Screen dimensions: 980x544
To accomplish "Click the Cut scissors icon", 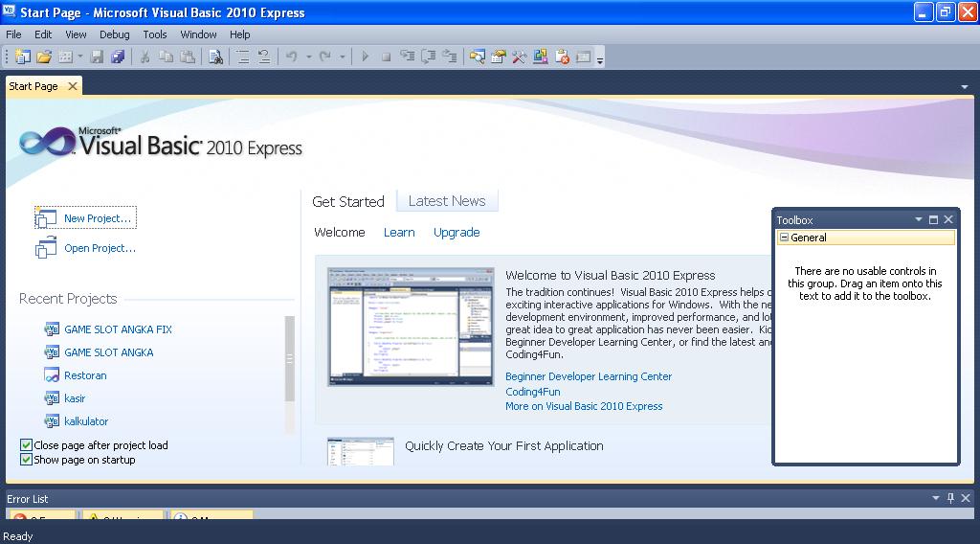I will coord(145,57).
